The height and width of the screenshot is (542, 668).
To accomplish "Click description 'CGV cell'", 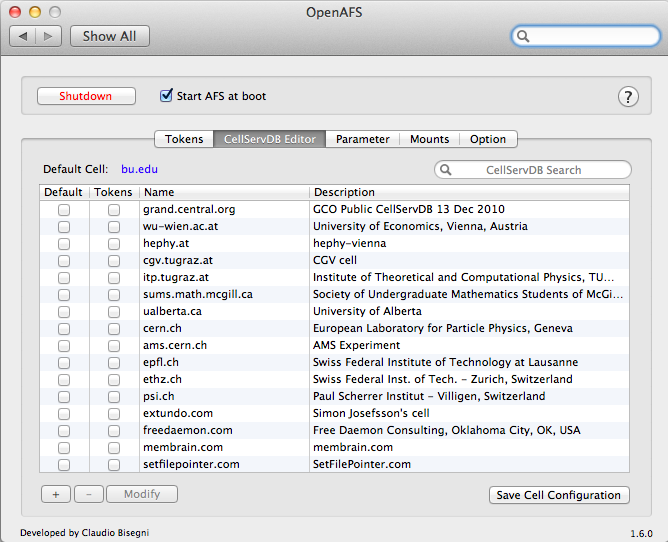I will [335, 260].
